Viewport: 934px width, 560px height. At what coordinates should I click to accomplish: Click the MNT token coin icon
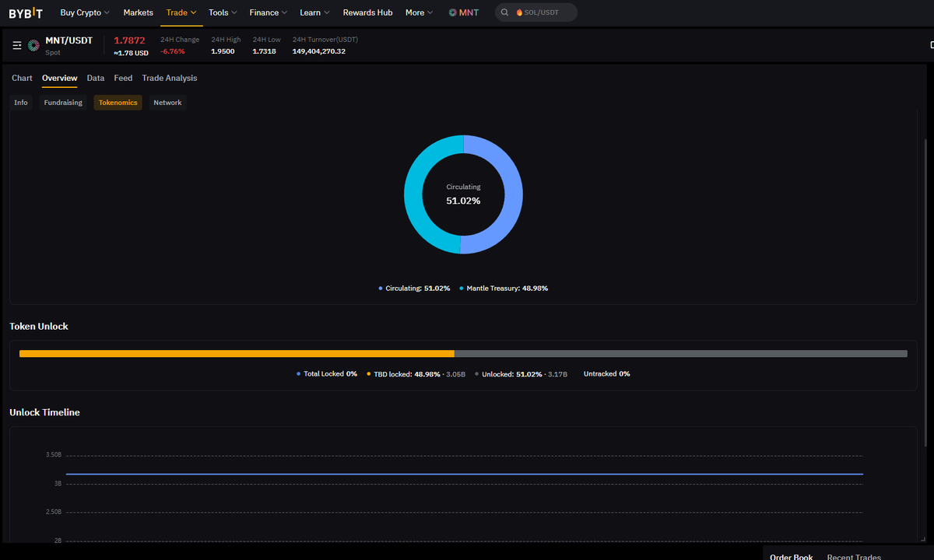point(33,46)
